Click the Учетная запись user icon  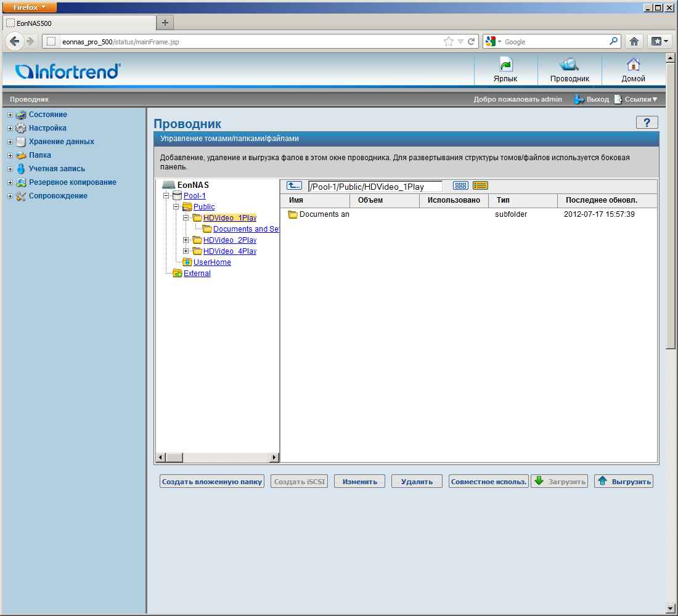point(21,169)
